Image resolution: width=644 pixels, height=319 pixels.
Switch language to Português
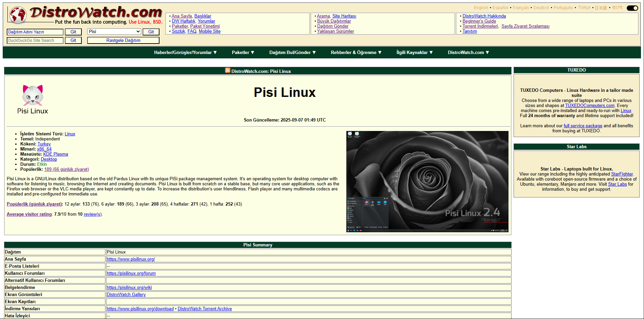[563, 8]
